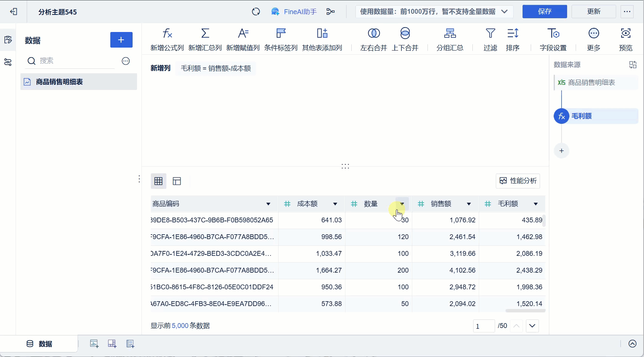644x357 pixels.
Task: Select the 数据 bottom tab
Action: point(39,344)
